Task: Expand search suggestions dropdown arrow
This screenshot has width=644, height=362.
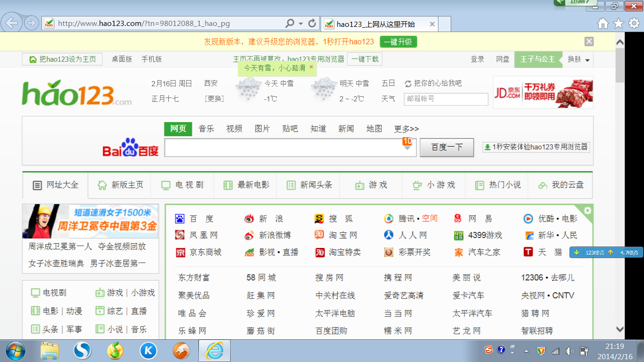Action: [407, 148]
